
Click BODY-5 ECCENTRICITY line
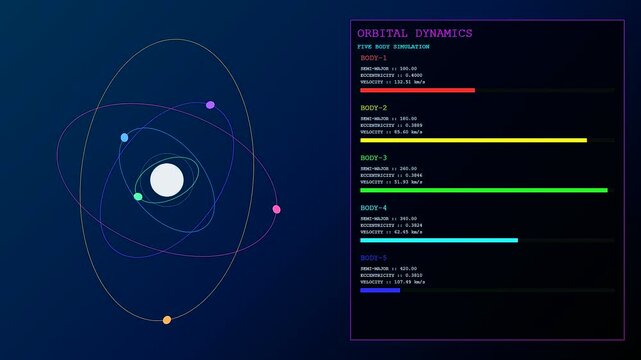click(x=391, y=275)
